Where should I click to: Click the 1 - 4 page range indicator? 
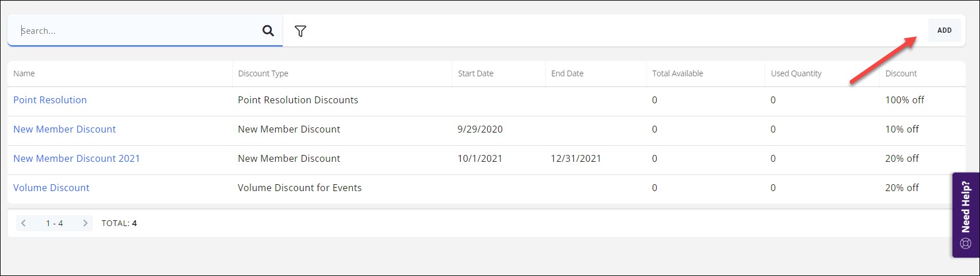coord(55,223)
